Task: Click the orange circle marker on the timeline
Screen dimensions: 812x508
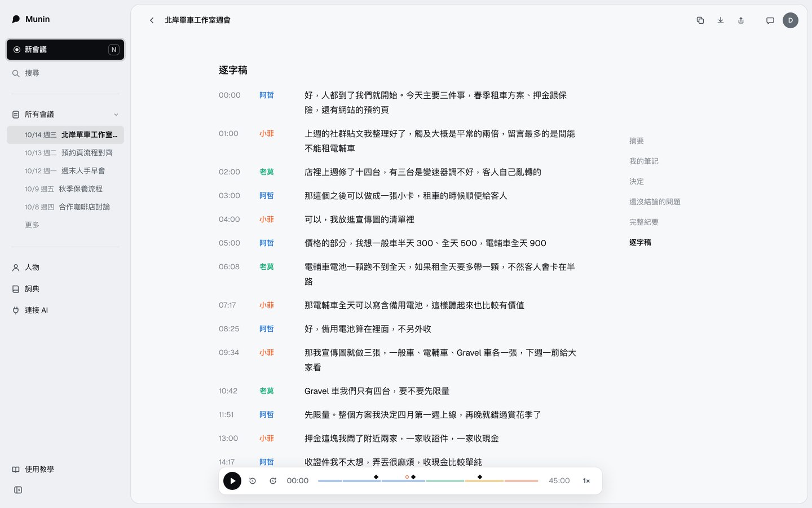Action: [407, 477]
